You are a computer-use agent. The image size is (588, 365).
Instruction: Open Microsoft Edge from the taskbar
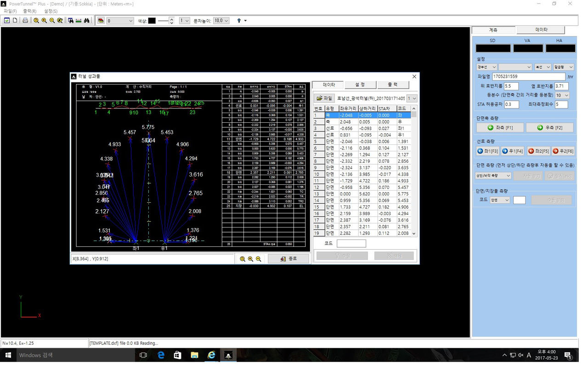161,355
